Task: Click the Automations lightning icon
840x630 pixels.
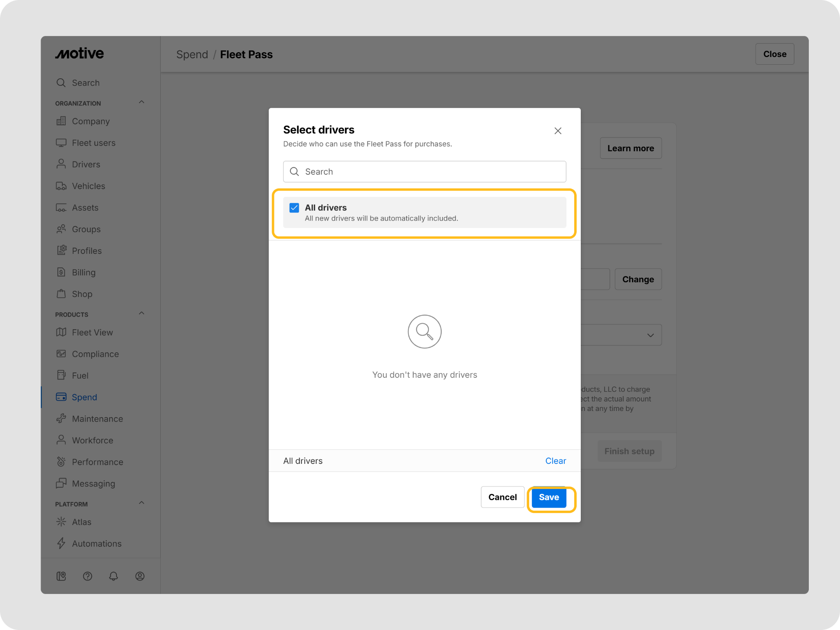Action: [61, 543]
